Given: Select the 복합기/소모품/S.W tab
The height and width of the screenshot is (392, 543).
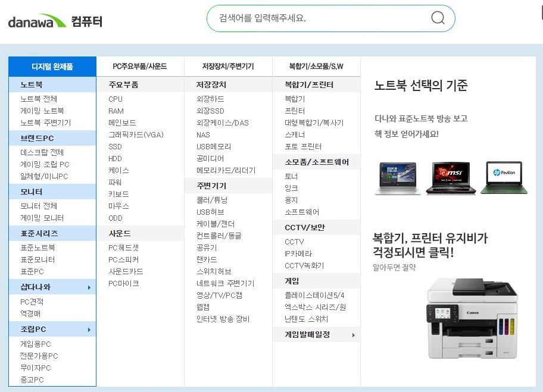Looking at the screenshot, I should tap(316, 67).
